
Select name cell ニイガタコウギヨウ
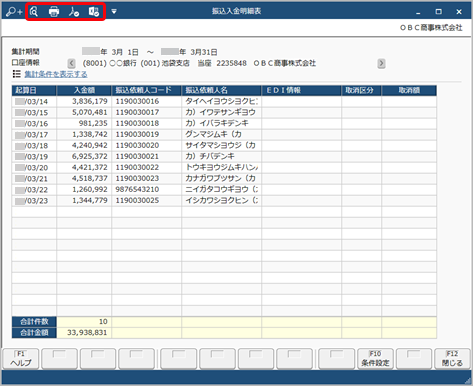pyautogui.click(x=221, y=189)
